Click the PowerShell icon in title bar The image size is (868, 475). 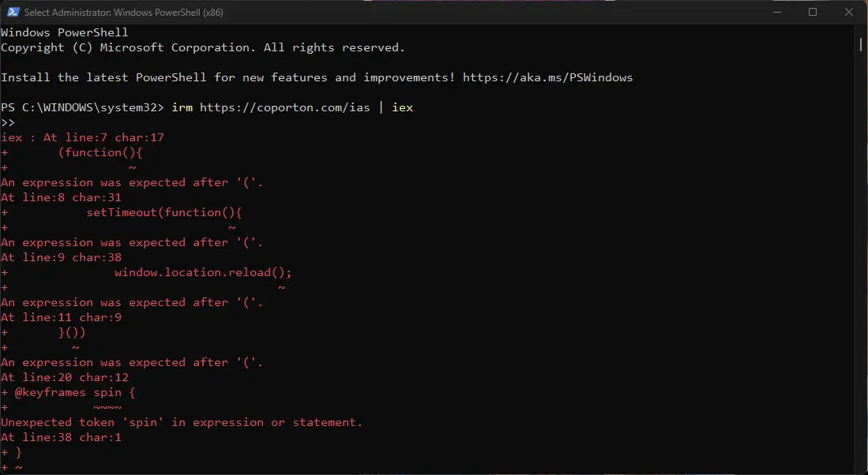[x=13, y=12]
